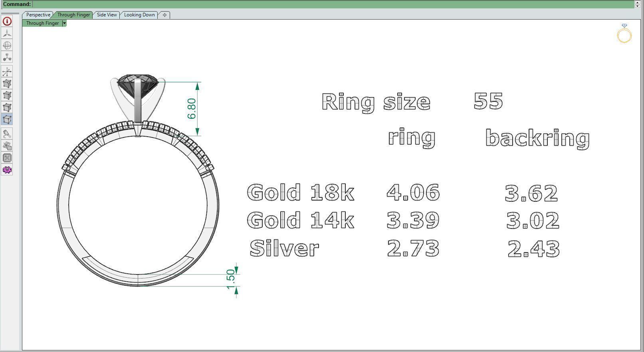Click the Gold 18k ring weight 4.06
The height and width of the screenshot is (352, 644).
tap(413, 193)
